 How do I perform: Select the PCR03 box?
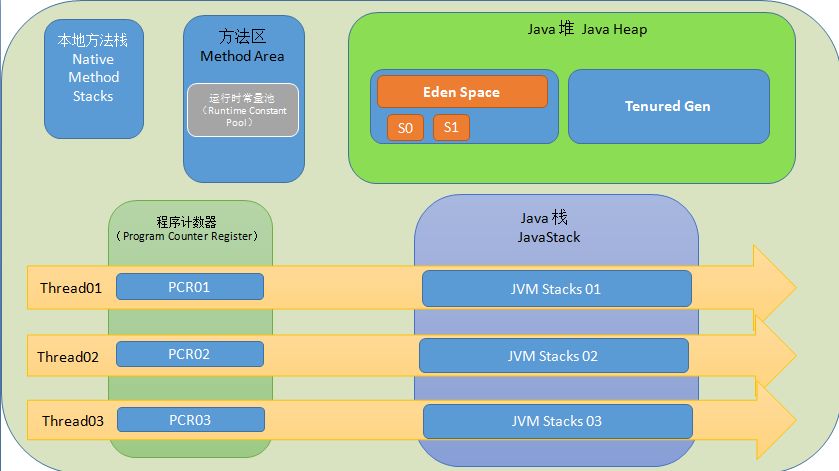click(x=190, y=420)
